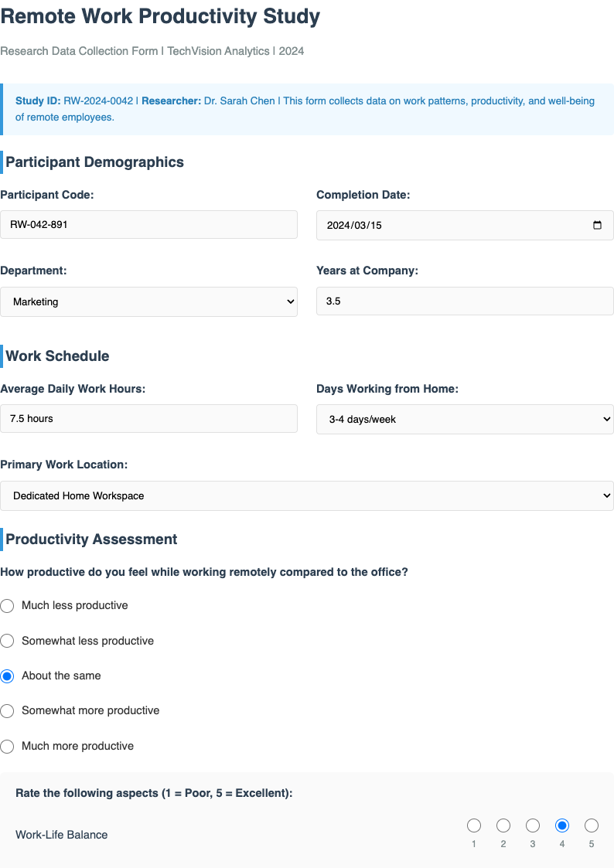Select the About the same option
This screenshot has height=868, width=614.
(7, 676)
